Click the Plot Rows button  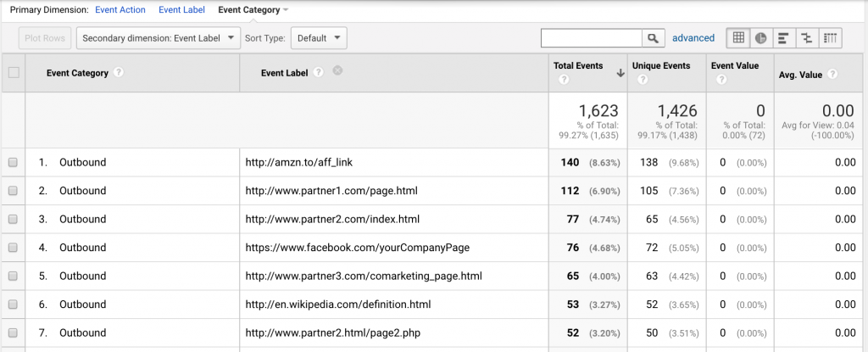tap(45, 38)
